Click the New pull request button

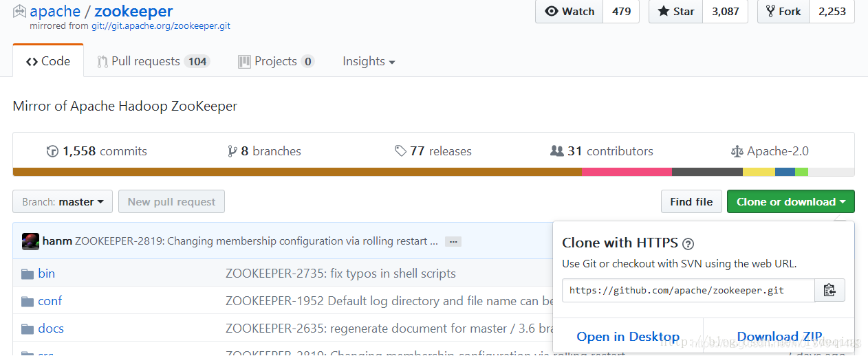[171, 201]
